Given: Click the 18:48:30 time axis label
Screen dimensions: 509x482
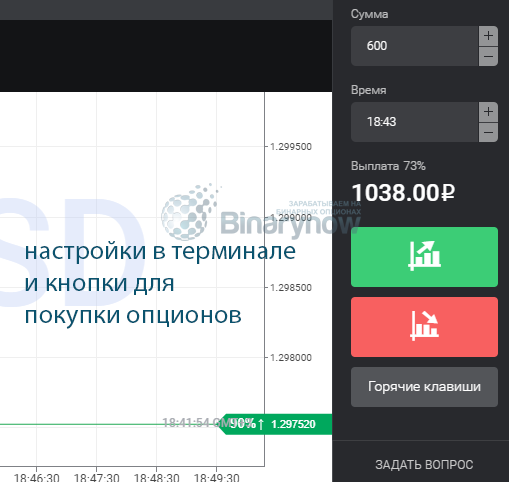Looking at the screenshot, I should click(x=157, y=477).
